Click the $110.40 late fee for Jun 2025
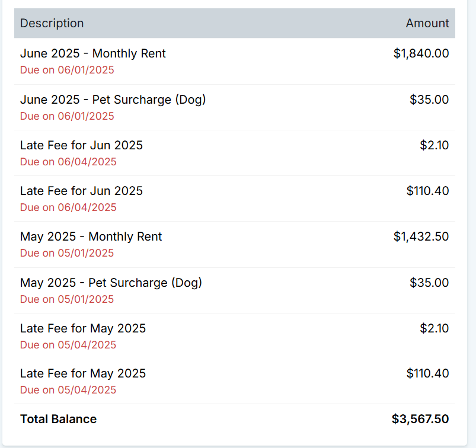The width and height of the screenshot is (476, 448). (x=427, y=191)
